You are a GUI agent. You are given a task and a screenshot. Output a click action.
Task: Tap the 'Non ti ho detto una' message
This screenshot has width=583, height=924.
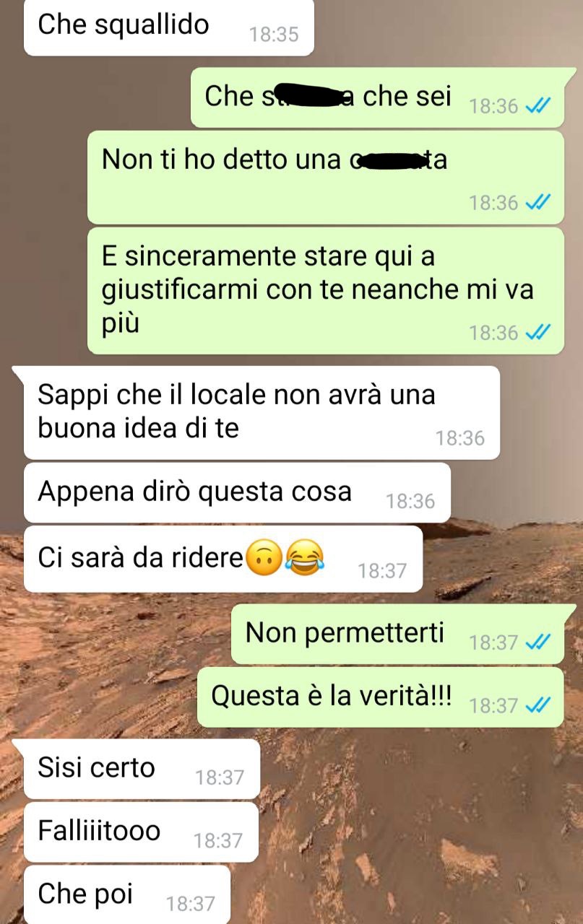click(326, 177)
